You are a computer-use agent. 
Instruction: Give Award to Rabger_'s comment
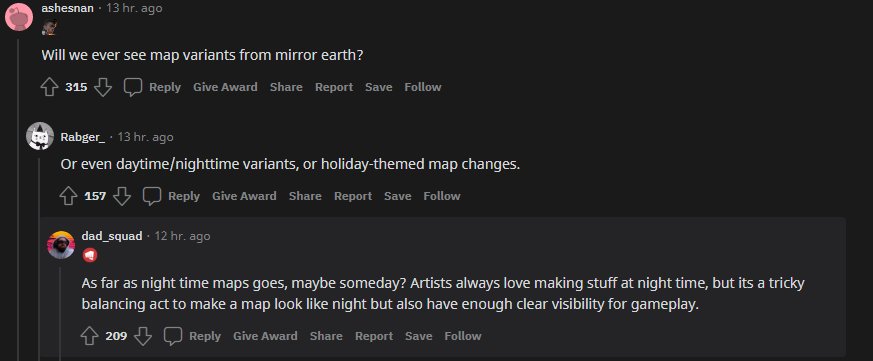point(244,196)
